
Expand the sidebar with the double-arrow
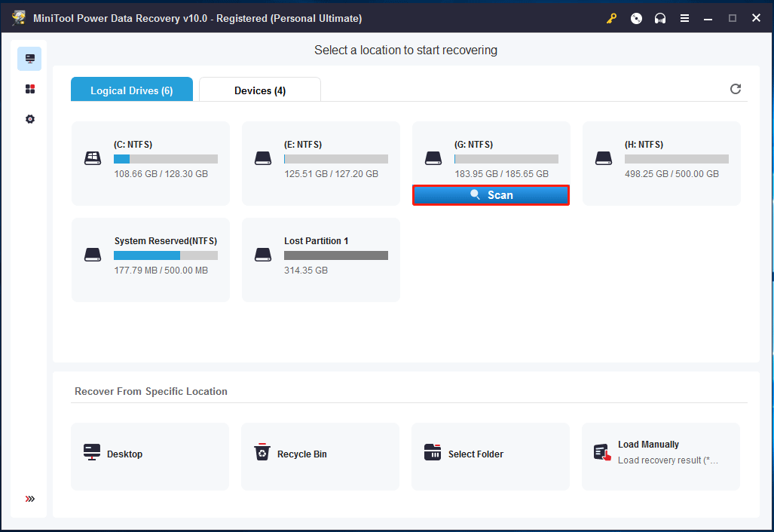[x=29, y=498]
